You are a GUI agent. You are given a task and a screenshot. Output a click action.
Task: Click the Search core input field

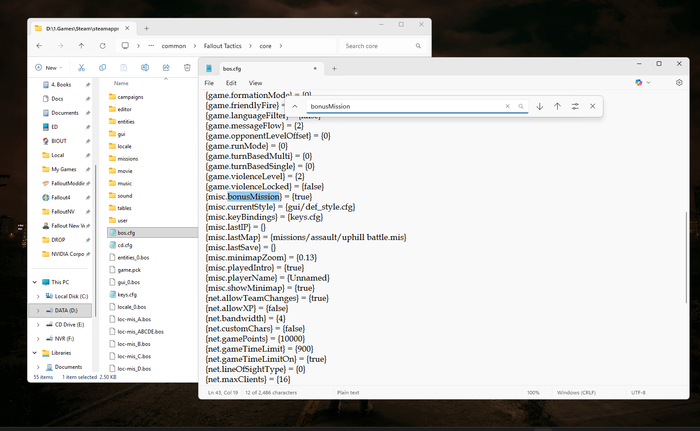click(381, 46)
